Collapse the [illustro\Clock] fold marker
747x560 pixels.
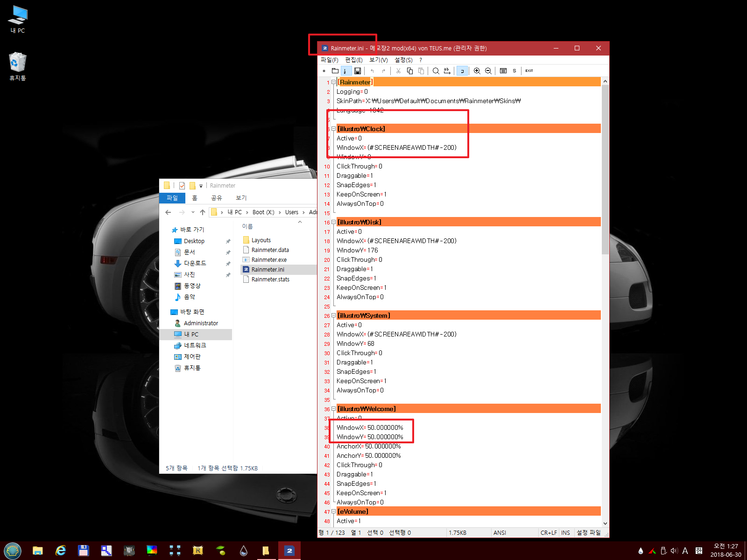pos(333,129)
